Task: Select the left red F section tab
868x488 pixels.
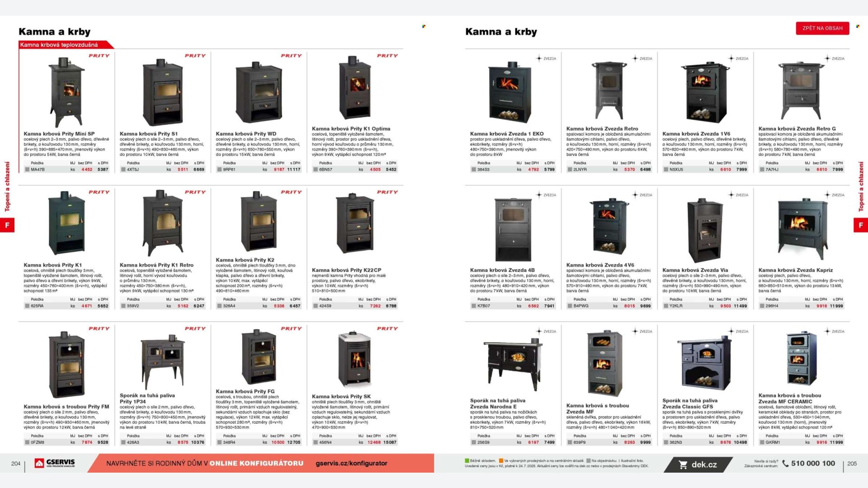Action: [7, 225]
